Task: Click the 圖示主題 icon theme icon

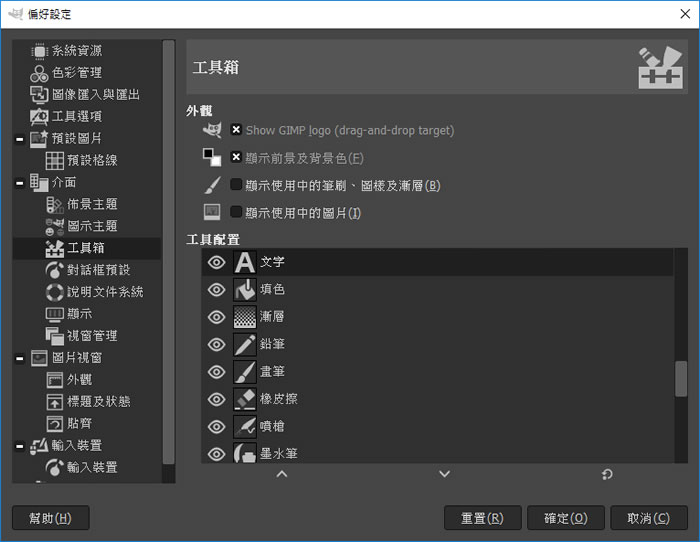Action: click(55, 226)
